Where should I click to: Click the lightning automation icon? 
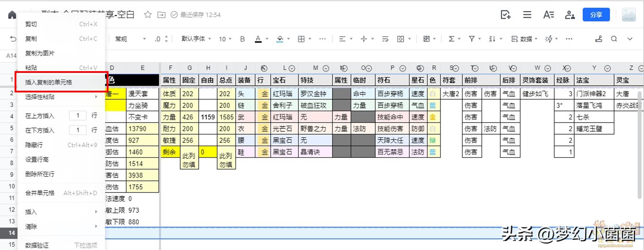(549, 39)
